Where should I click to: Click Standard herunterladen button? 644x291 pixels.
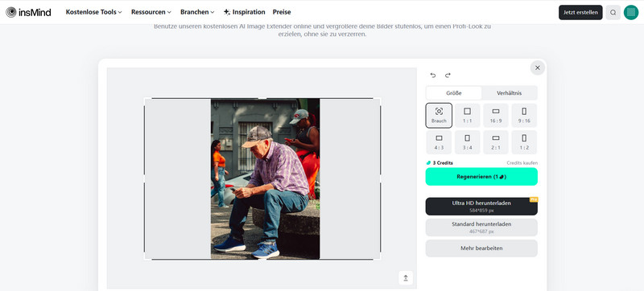point(481,227)
